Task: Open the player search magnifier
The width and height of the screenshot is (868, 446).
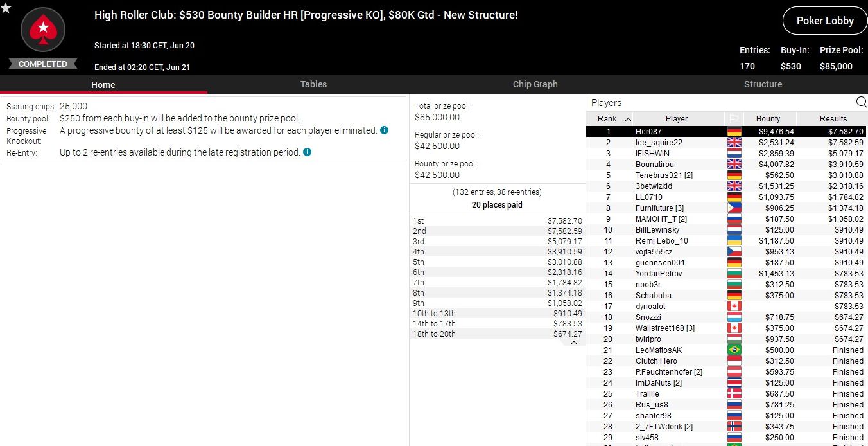Action: click(861, 102)
